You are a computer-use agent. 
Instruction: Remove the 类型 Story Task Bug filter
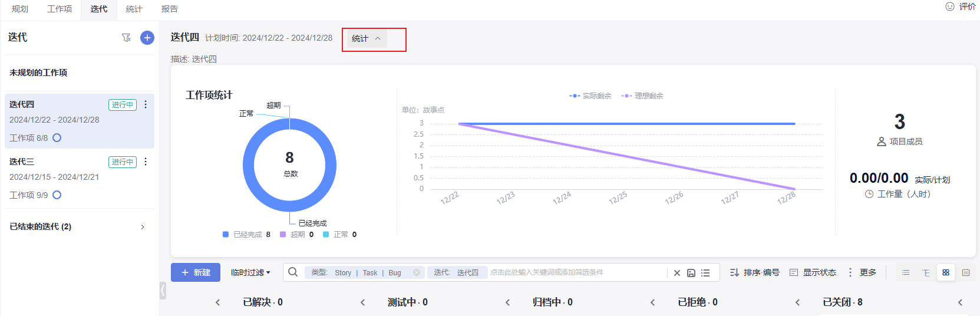(x=417, y=272)
